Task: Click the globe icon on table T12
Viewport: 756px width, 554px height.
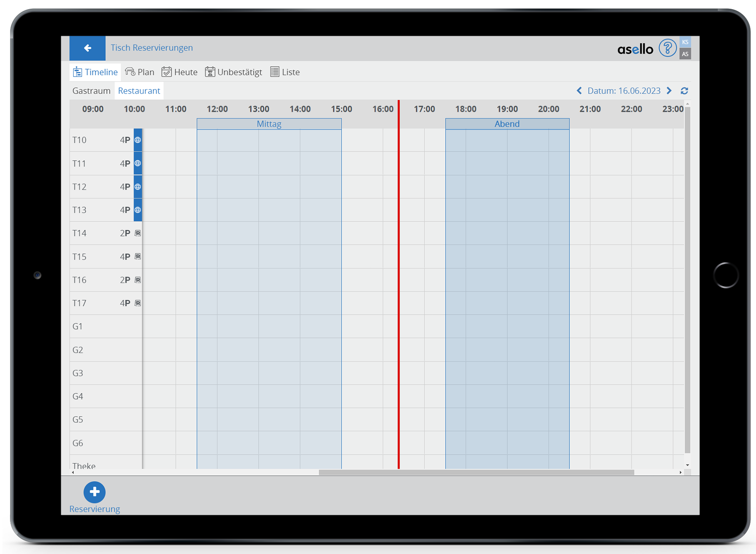Action: pos(138,187)
